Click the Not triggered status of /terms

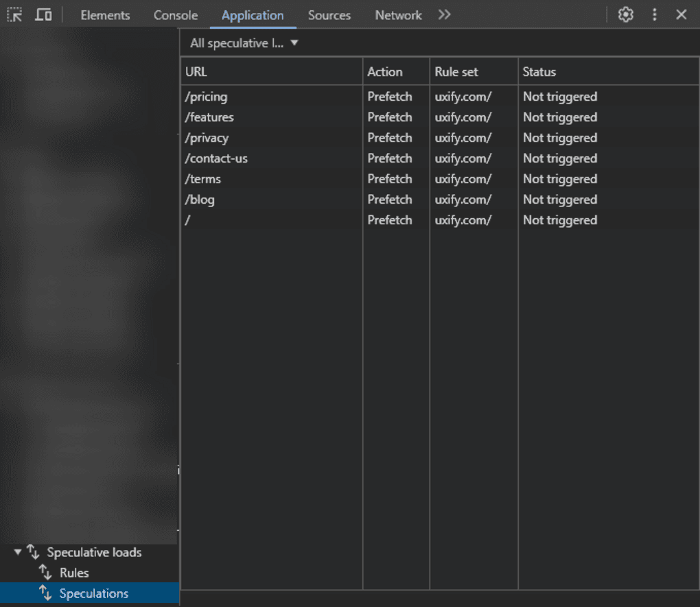559,179
